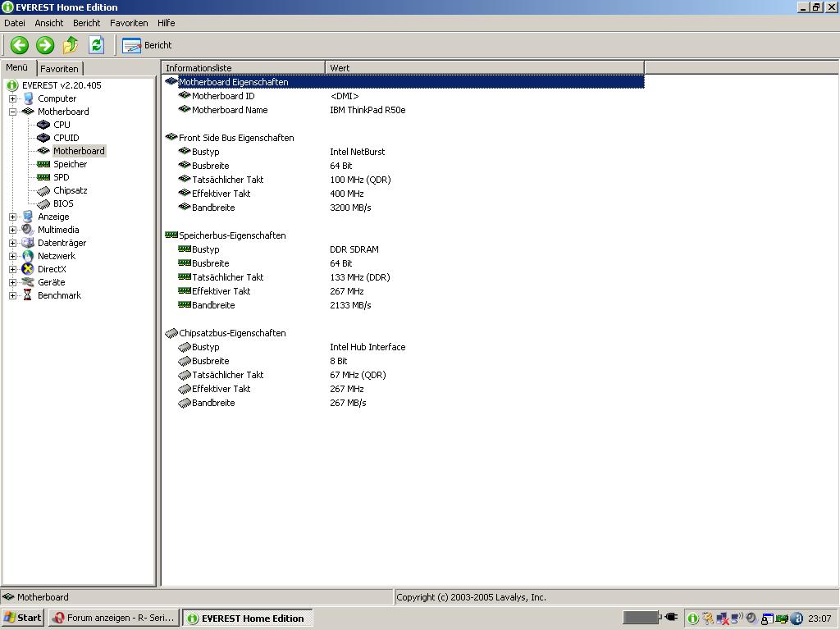Click the Benchmark hourglass icon
This screenshot has height=630, width=840.
click(x=28, y=295)
